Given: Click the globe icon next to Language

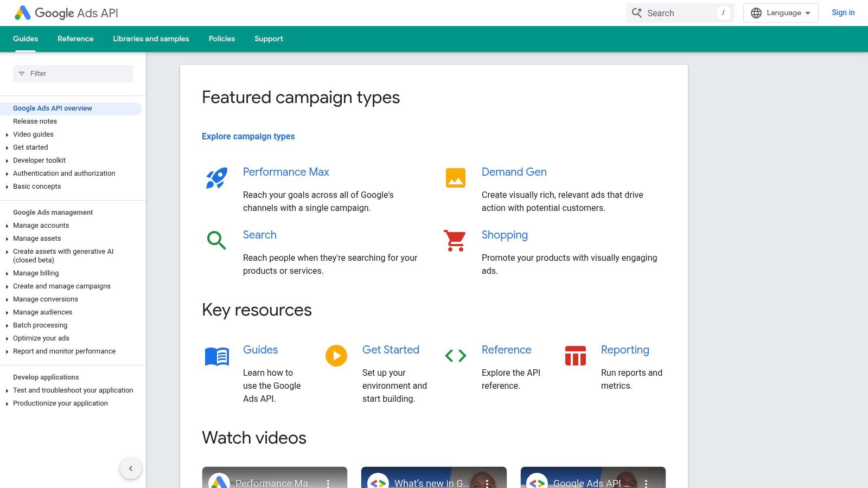Looking at the screenshot, I should (755, 12).
